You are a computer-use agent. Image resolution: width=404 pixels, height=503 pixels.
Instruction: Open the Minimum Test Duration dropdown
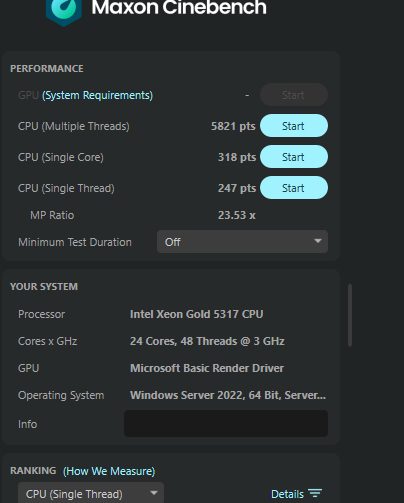[x=242, y=242]
